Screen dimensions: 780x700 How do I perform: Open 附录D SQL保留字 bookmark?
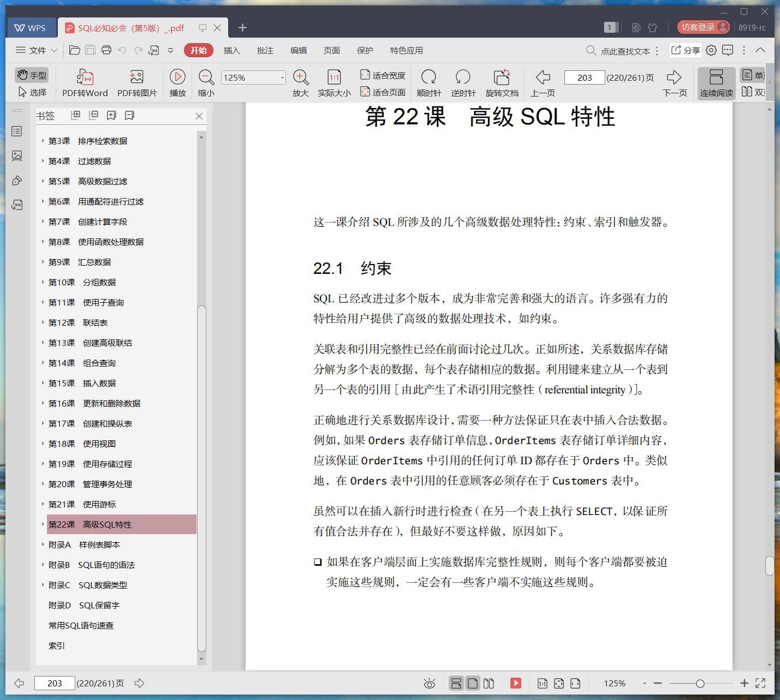[x=84, y=605]
